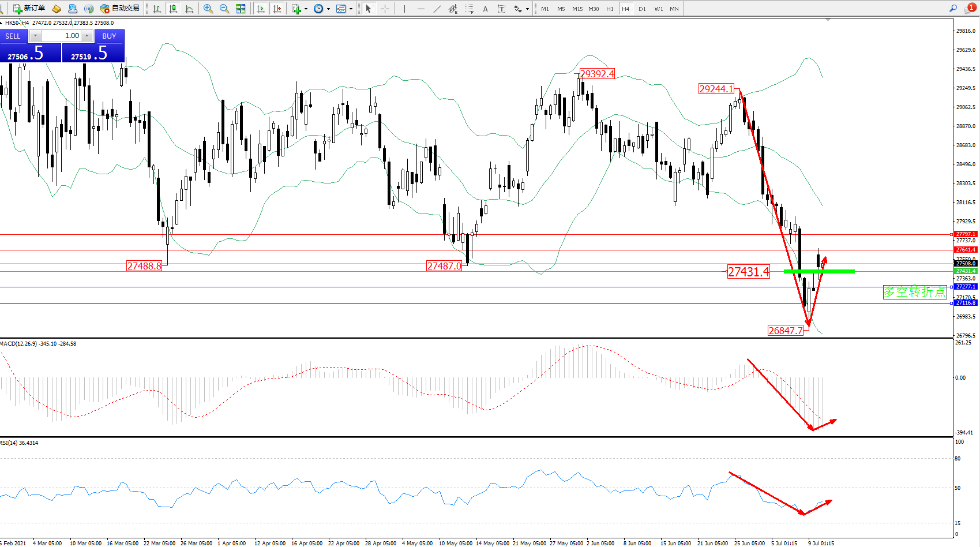The image size is (980, 547).
Task: Tile the chart windows icon
Action: click(241, 9)
